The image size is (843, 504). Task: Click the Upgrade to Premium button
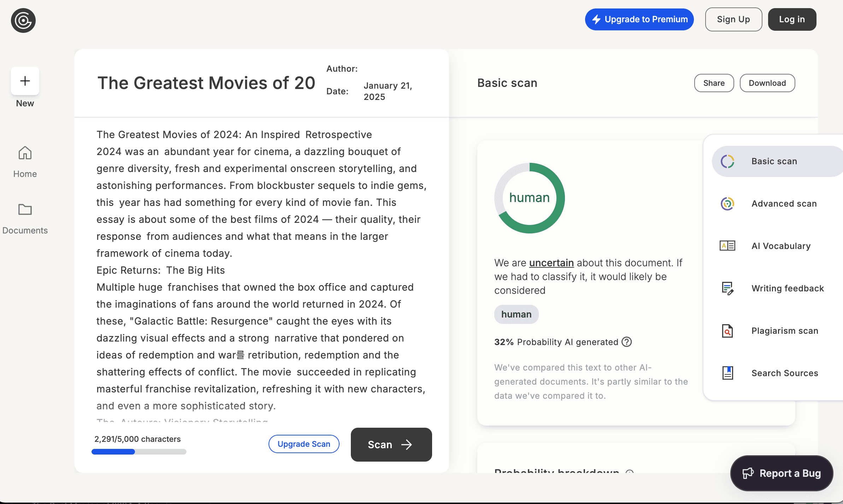click(639, 19)
